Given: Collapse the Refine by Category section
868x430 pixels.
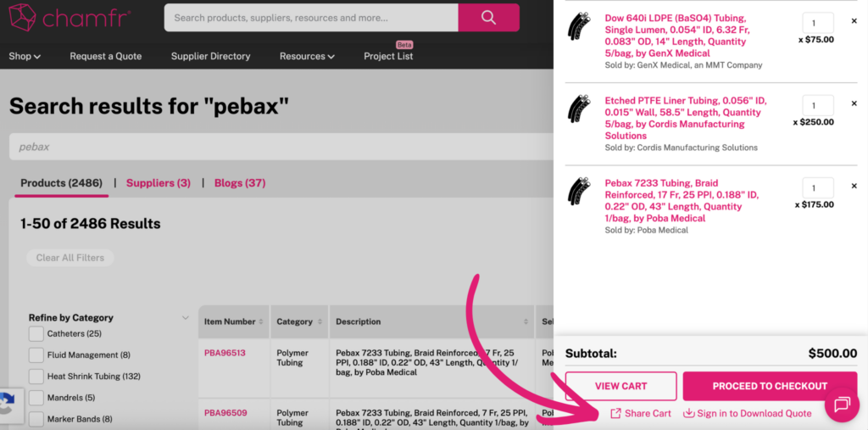Looking at the screenshot, I should 186,318.
